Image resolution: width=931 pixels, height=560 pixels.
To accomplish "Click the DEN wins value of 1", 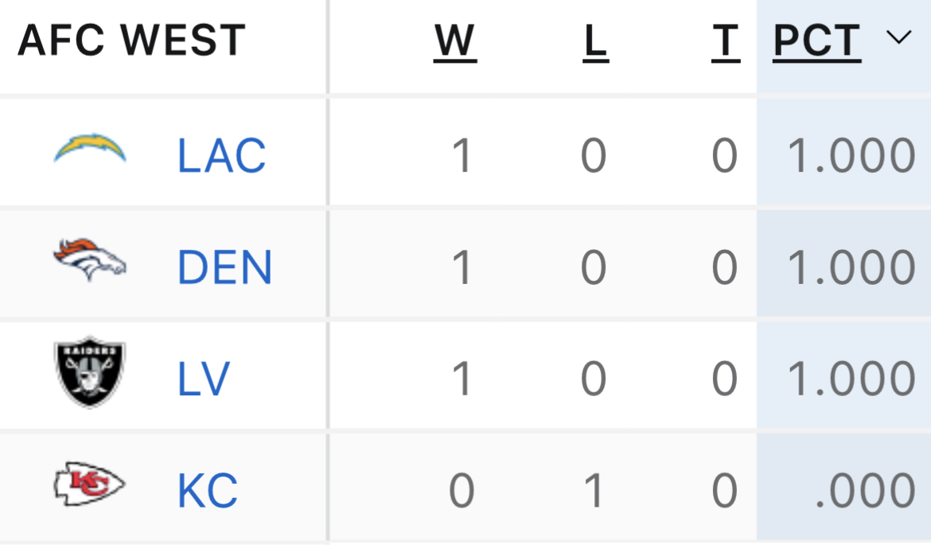I will tap(462, 267).
